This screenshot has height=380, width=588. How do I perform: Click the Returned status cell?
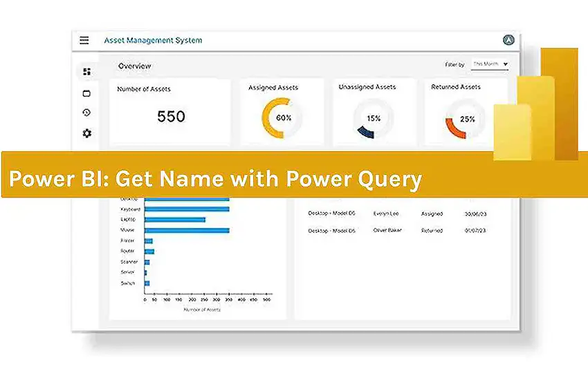[x=432, y=231]
